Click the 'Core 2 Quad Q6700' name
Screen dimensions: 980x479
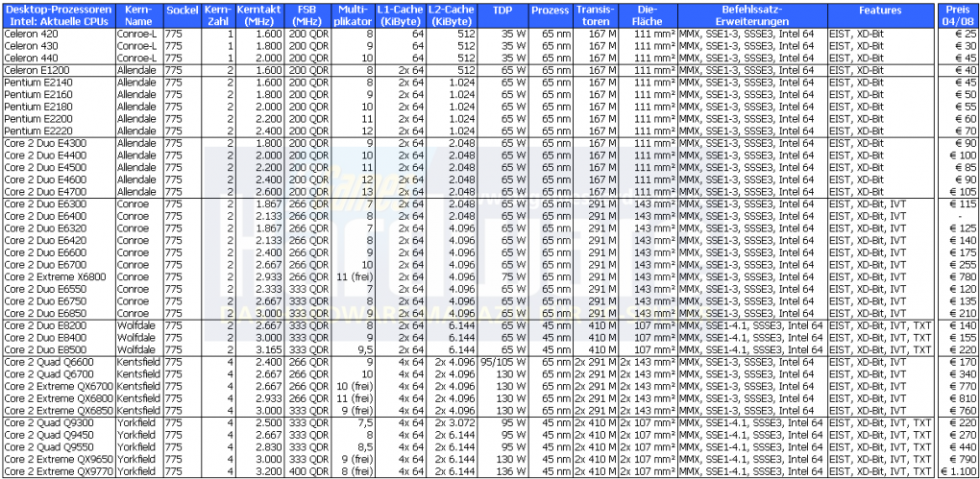(60, 374)
